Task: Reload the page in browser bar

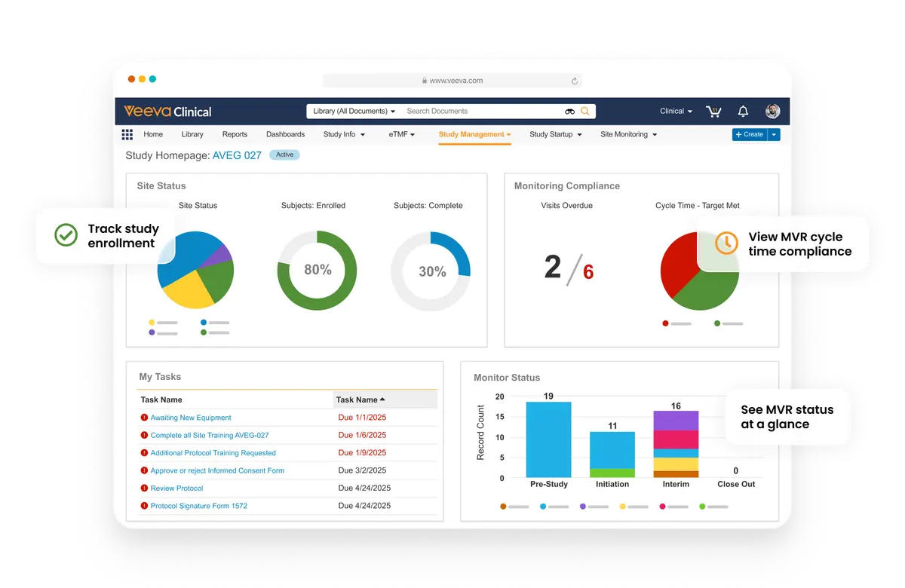Action: click(x=575, y=81)
